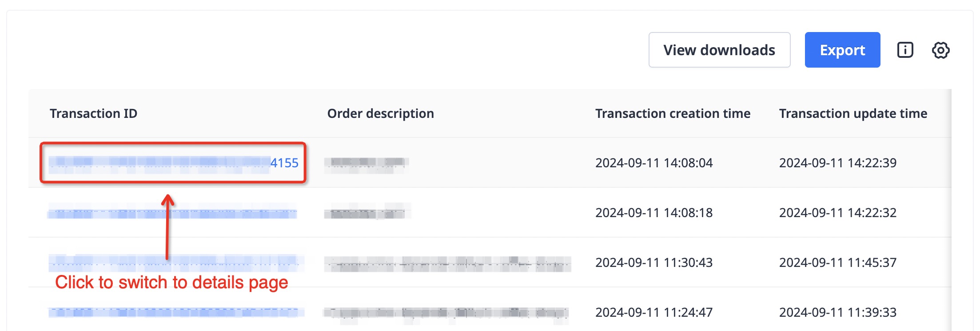Select the second transaction ID link
Screen dimensions: 980x331
coord(173,213)
